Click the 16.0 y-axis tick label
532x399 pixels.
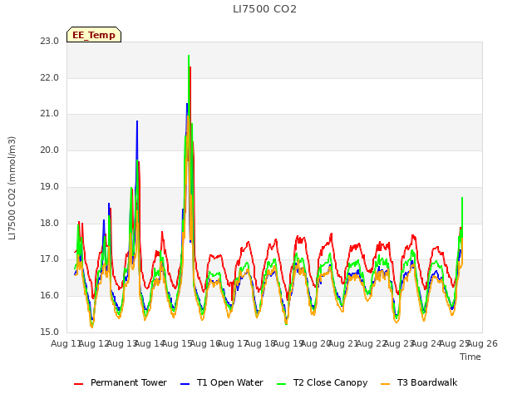(50, 296)
